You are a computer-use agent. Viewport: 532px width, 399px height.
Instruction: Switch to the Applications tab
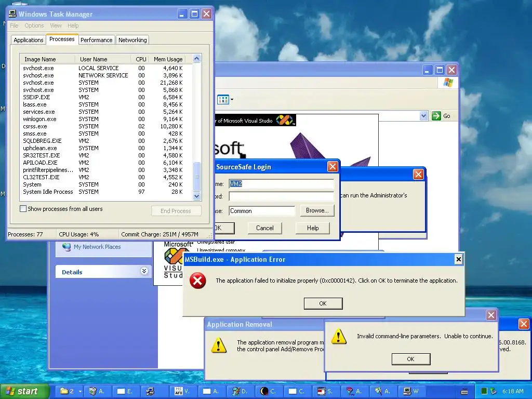(29, 40)
